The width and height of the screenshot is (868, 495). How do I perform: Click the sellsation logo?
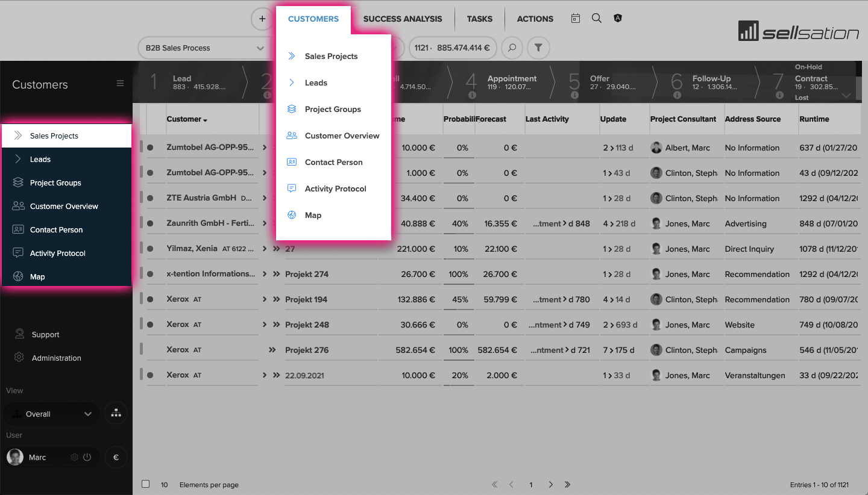click(799, 31)
